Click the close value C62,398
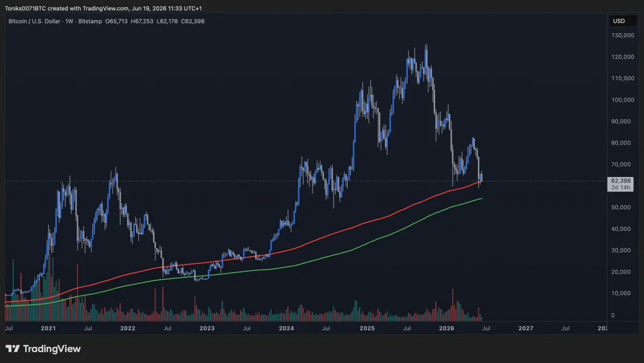The image size is (644, 363). 193,21
